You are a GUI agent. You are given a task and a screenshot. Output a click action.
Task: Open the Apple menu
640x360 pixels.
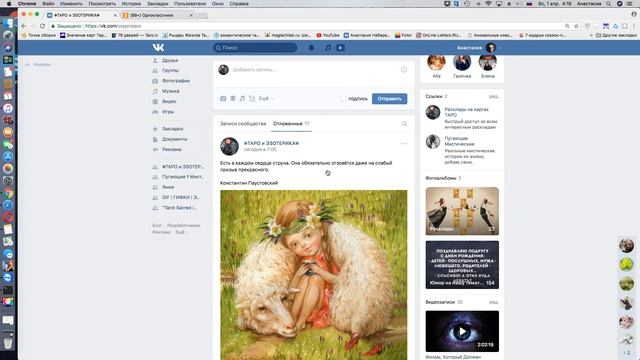tap(9, 4)
